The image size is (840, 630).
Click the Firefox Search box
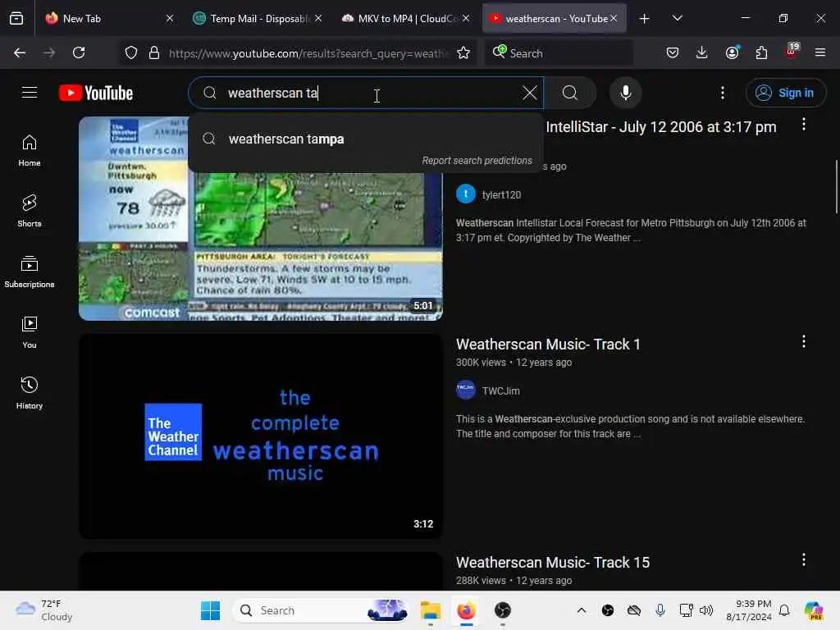(559, 53)
